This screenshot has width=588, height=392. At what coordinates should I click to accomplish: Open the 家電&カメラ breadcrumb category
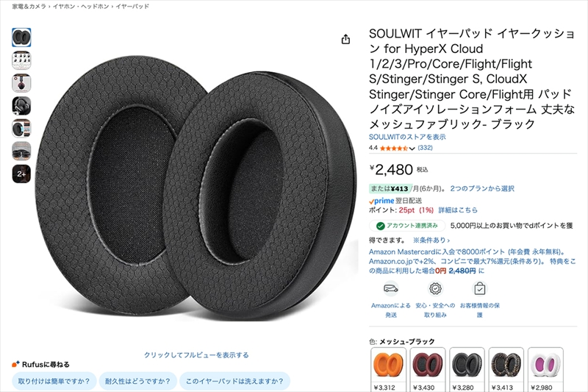(x=29, y=7)
